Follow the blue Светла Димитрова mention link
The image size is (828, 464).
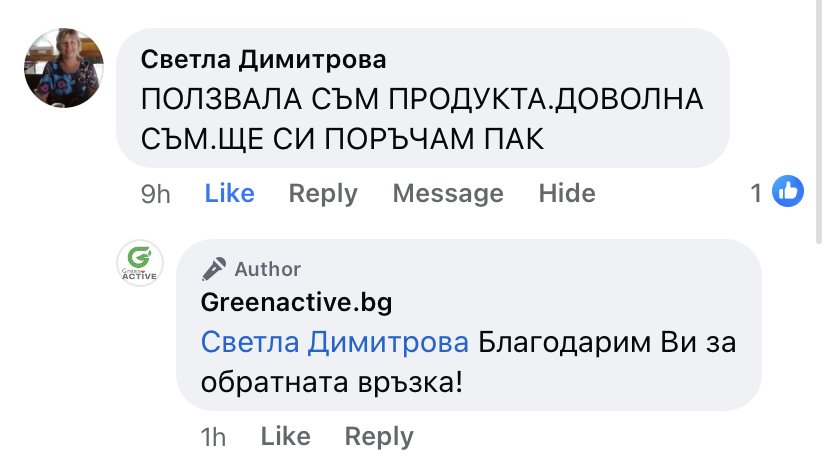click(x=335, y=342)
